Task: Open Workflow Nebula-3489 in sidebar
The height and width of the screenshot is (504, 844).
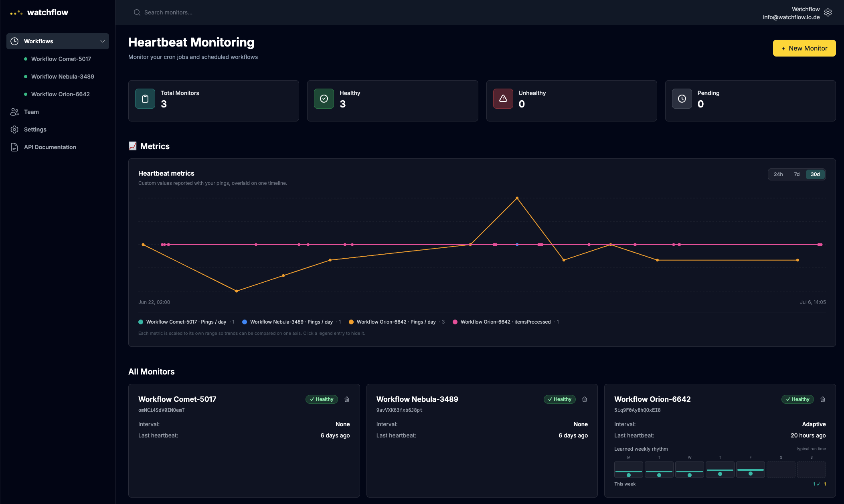Action: click(x=63, y=77)
